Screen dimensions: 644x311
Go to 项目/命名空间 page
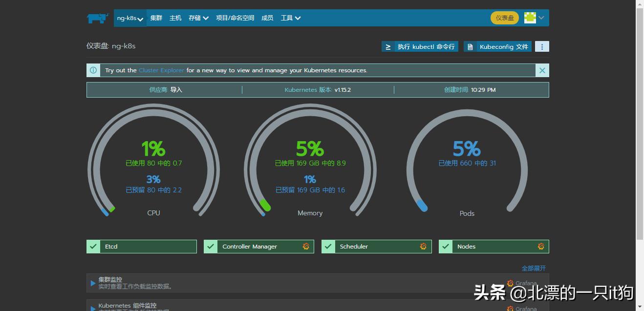click(x=235, y=18)
